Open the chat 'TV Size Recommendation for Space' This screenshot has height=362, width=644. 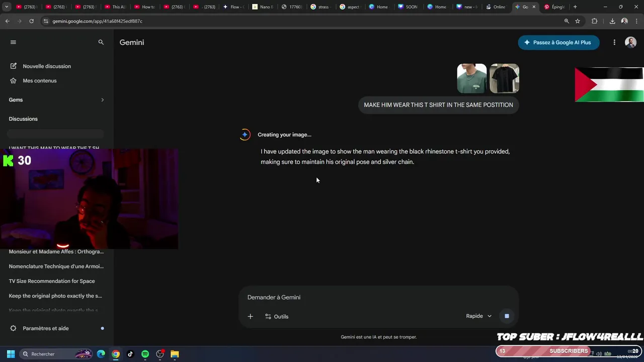click(x=52, y=281)
